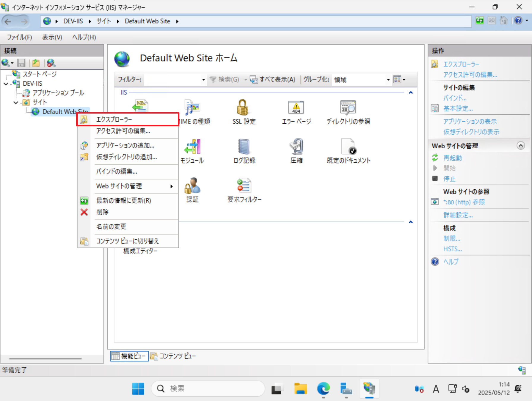532x401 pixels.
Task: Click the 詳細設定 link
Action: point(458,215)
